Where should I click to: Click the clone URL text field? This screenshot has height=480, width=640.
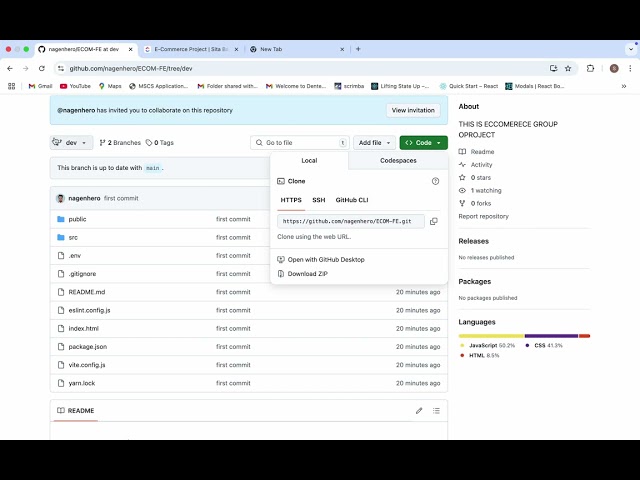351,221
